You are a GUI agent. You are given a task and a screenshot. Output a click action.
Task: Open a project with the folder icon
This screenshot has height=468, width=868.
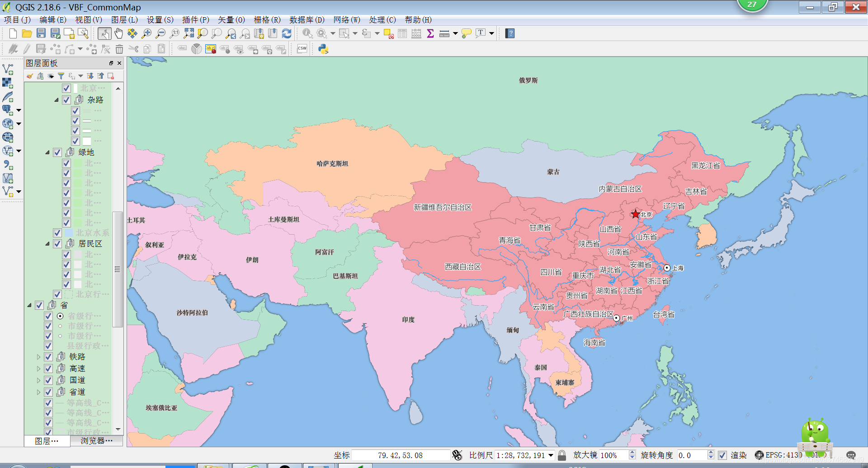[x=27, y=33]
